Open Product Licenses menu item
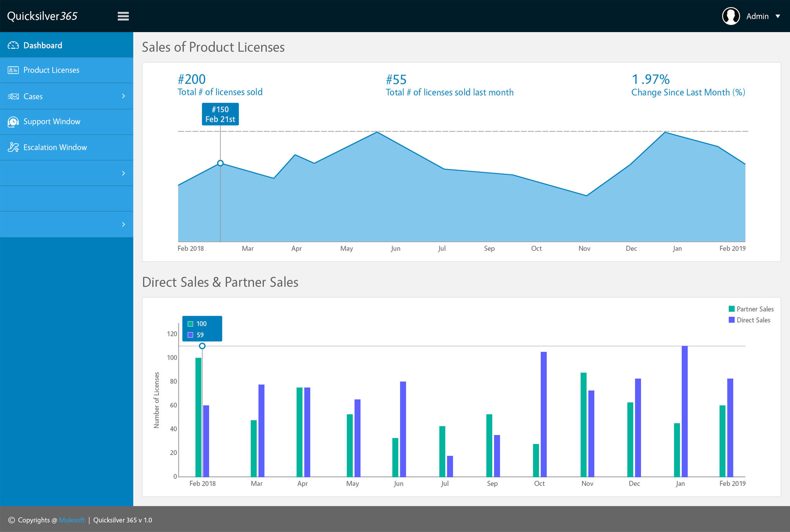 pos(51,70)
